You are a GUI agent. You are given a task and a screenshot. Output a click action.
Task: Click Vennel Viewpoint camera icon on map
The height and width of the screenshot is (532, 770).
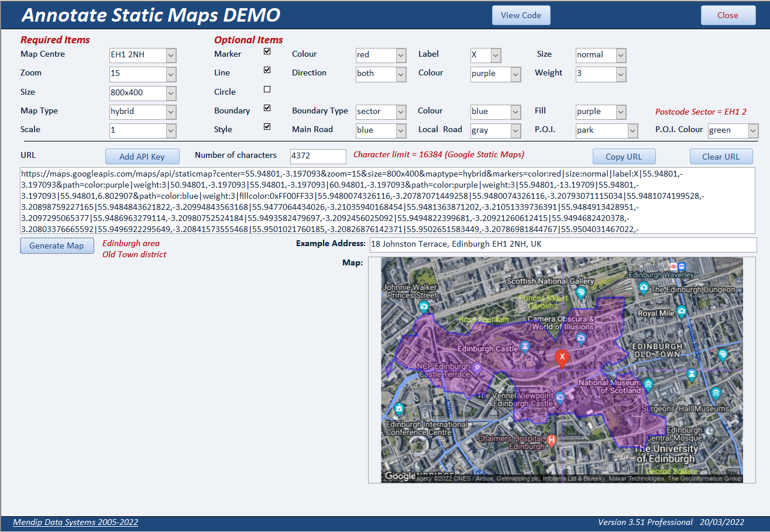(x=560, y=398)
